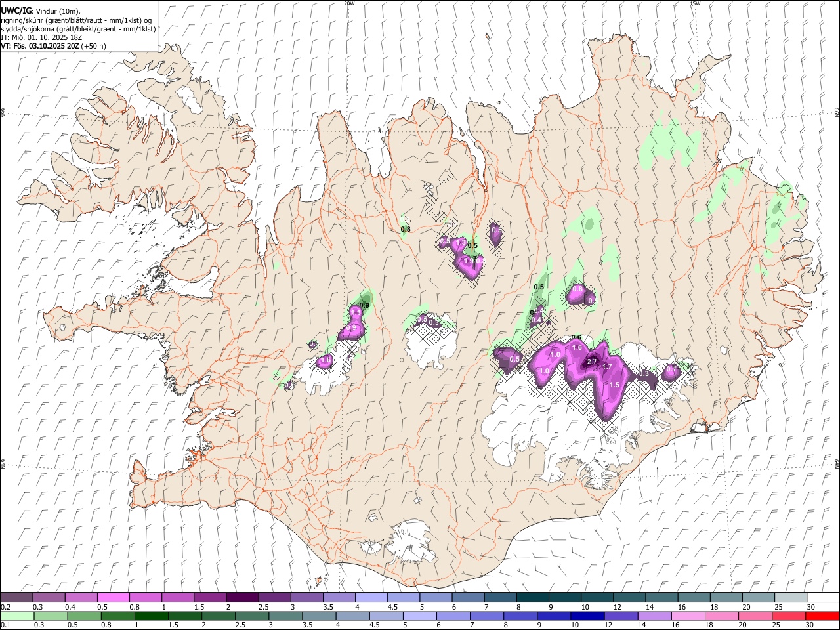
Task: Pick the bright pink swatch in the upper scale
Action: click(113, 598)
